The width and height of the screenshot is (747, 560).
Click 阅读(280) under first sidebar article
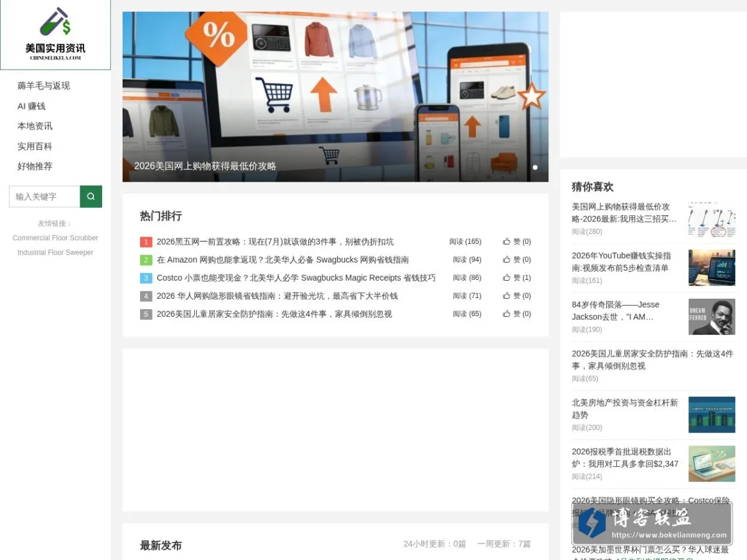(587, 231)
